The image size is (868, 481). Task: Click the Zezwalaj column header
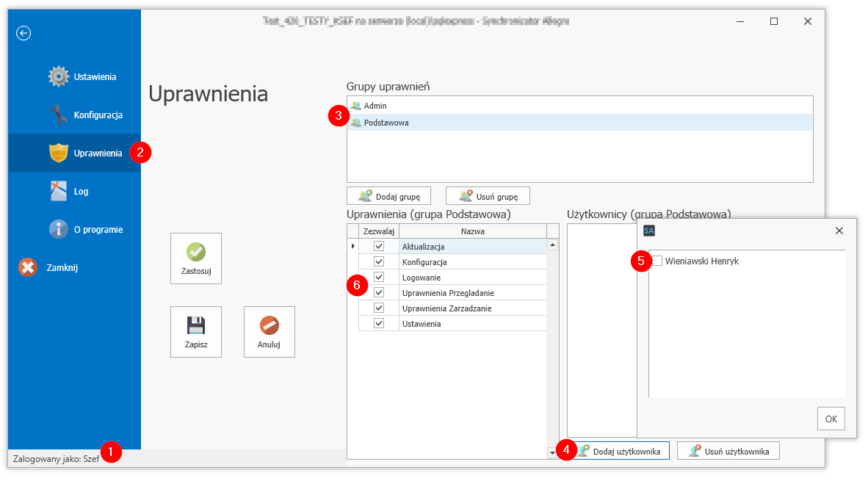(x=379, y=231)
